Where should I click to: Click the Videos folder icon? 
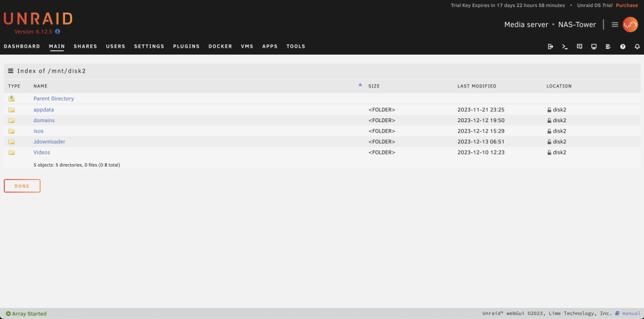(12, 152)
